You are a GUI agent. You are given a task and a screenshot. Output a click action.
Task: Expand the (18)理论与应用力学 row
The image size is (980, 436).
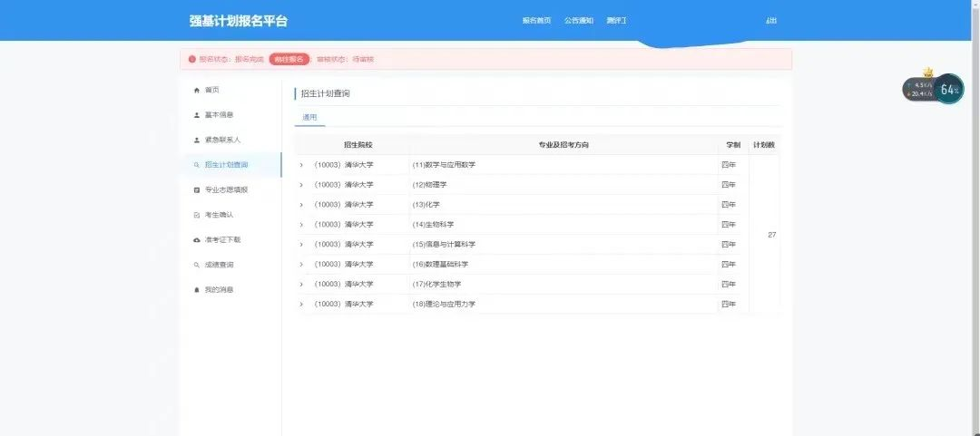[x=301, y=305]
